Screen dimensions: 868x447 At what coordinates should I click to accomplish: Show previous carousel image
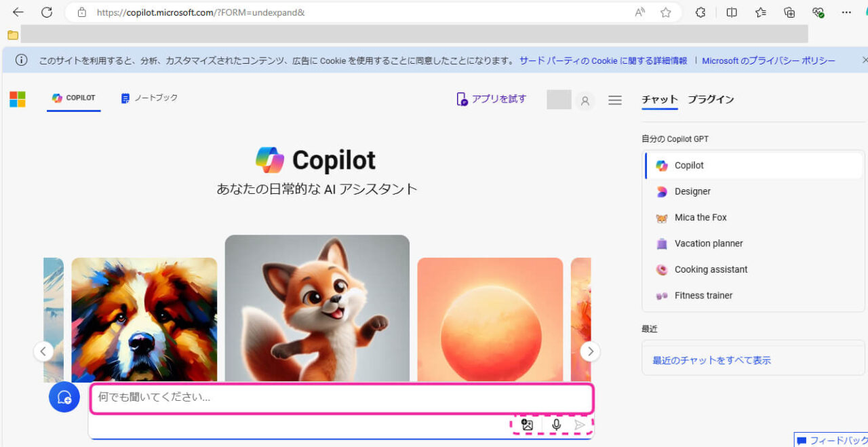tap(43, 351)
